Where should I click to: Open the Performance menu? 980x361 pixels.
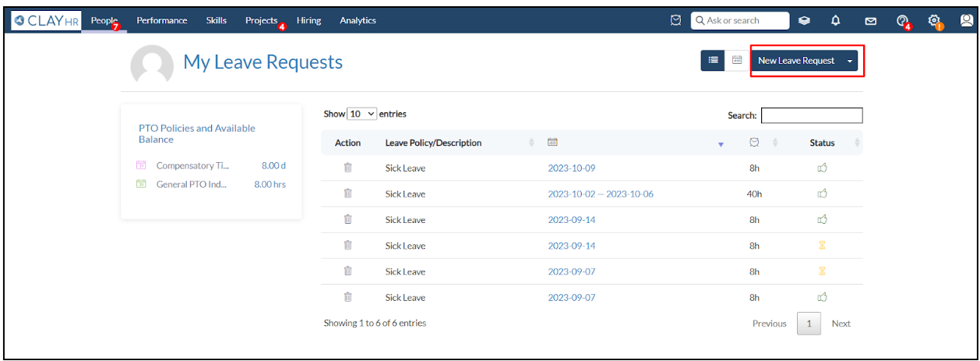click(162, 21)
